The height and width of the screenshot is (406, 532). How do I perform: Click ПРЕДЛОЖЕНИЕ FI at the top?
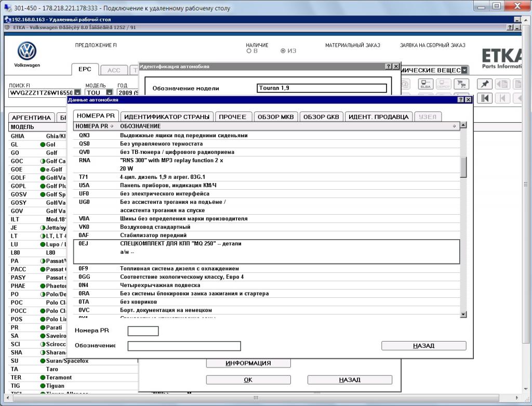point(96,45)
